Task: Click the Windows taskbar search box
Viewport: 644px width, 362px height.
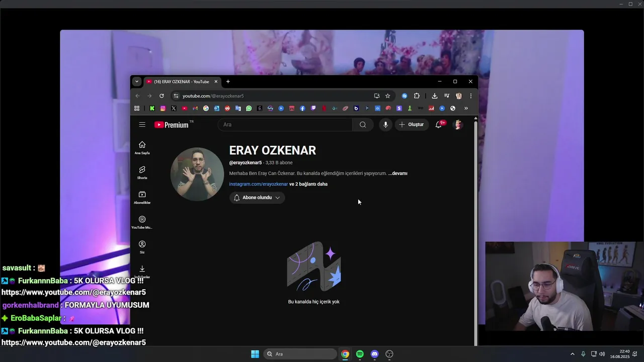Action: pos(300,354)
